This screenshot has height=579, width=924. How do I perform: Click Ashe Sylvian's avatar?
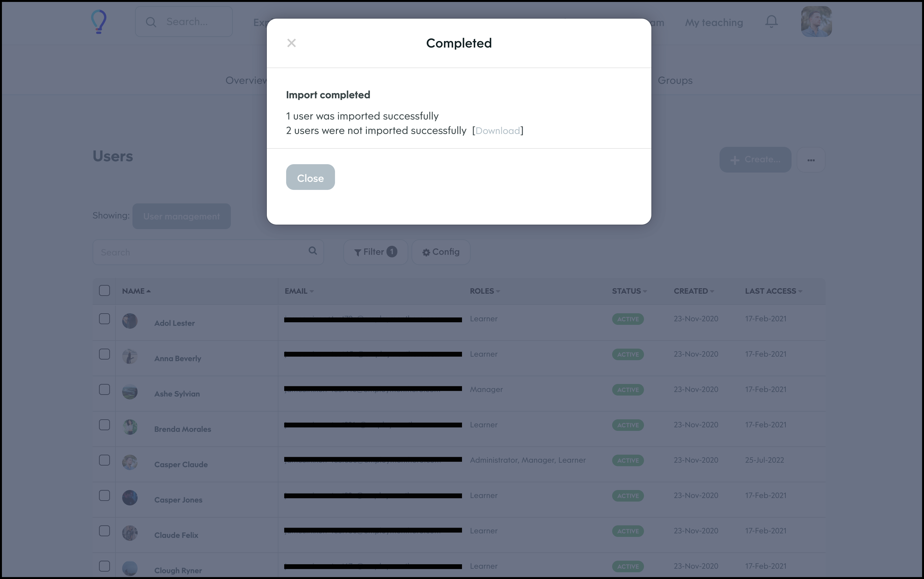[130, 392]
